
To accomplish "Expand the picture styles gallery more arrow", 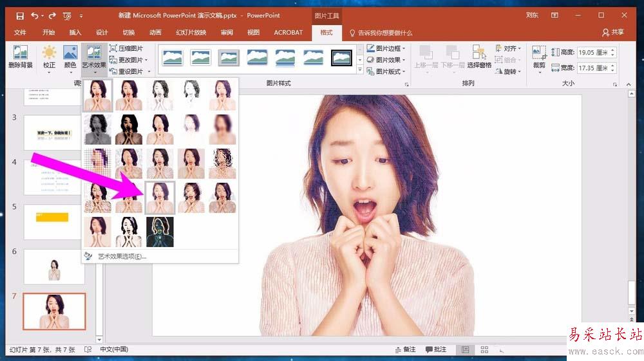I will (x=360, y=70).
